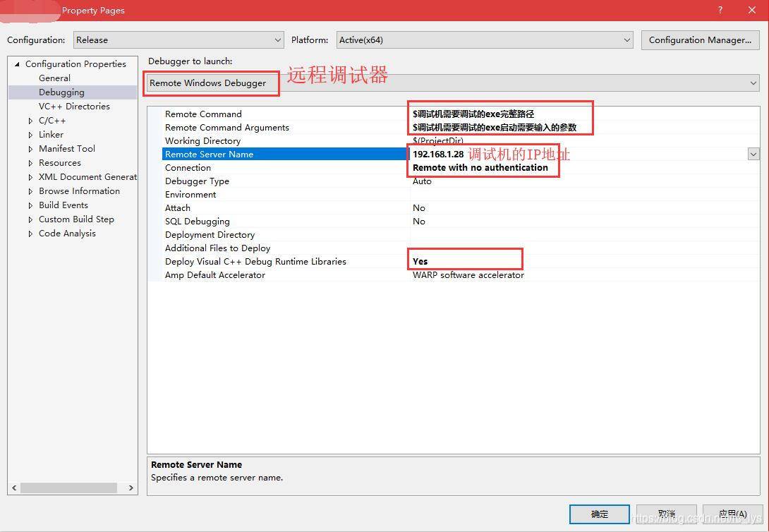769x532 pixels.
Task: Cancel with the 取消 button
Action: point(666,514)
